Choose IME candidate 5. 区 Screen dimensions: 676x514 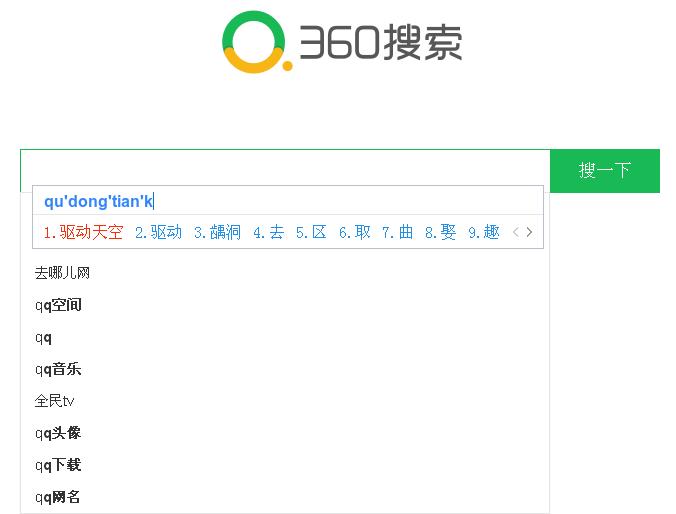click(x=311, y=232)
